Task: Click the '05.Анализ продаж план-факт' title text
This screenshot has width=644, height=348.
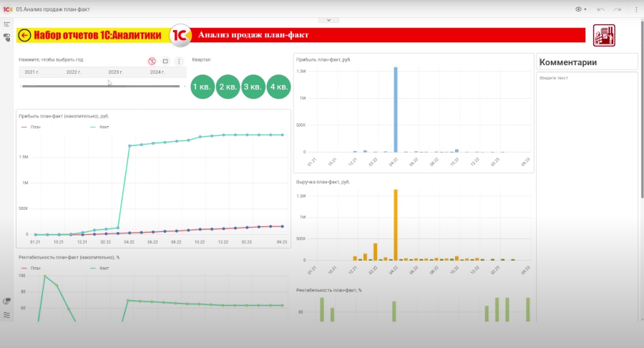Action: [x=52, y=9]
